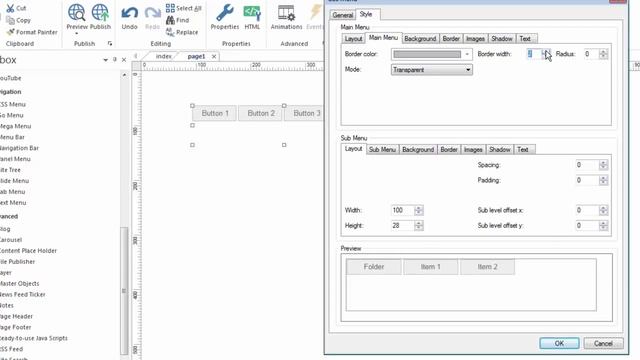
Task: Adjust the Spacing spinner arrows
Action: pos(603,165)
